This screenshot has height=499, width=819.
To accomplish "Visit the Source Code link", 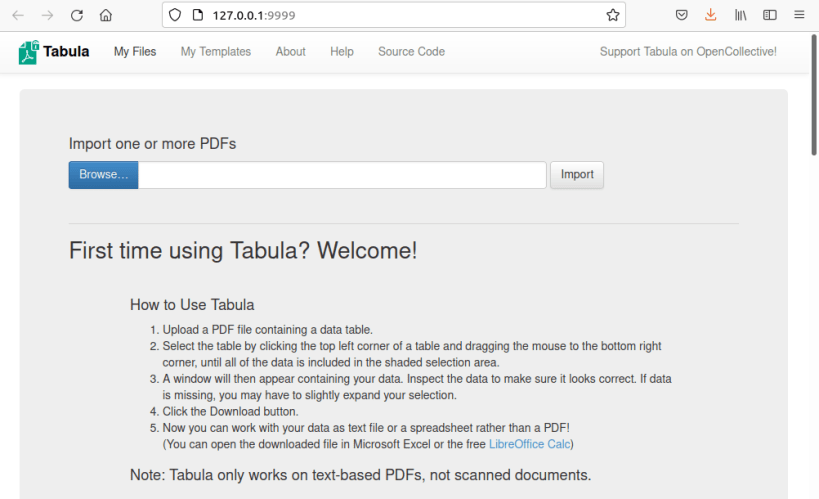I will (x=412, y=52).
